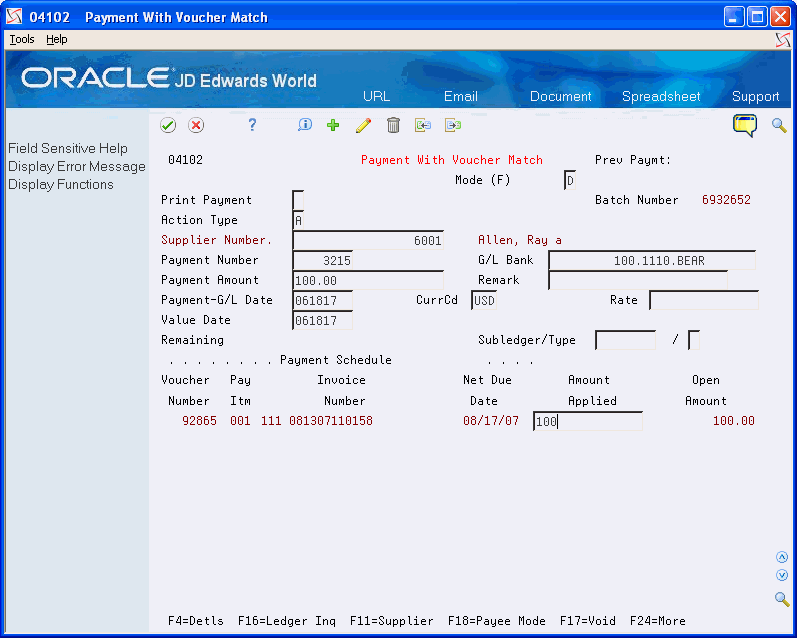Click the next record import icon

pyautogui.click(x=453, y=125)
